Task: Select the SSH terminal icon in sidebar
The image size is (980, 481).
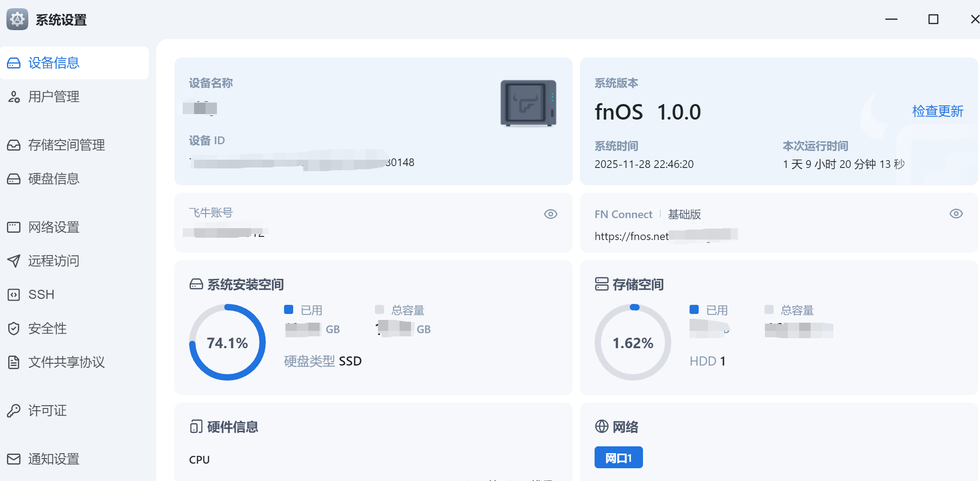Action: point(14,295)
